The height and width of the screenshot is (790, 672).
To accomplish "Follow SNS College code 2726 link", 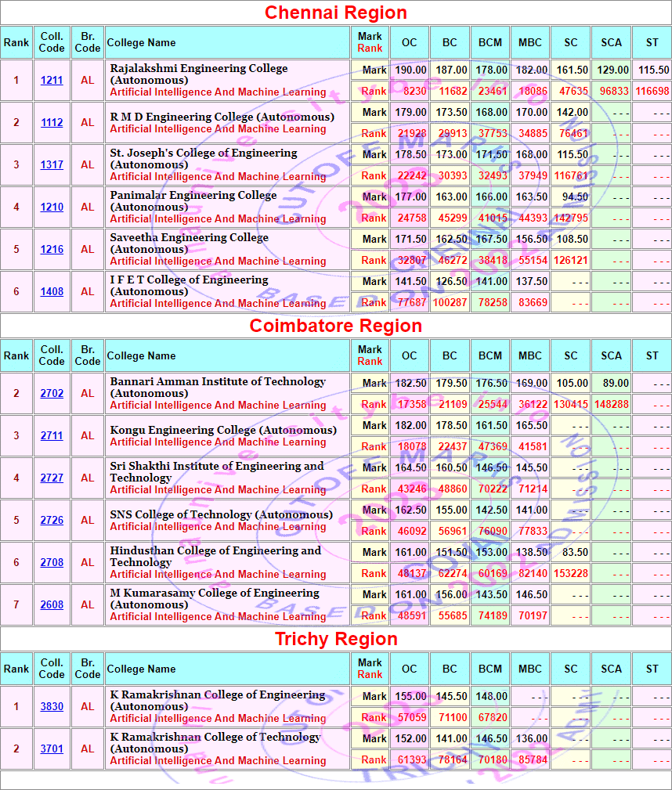I will [x=52, y=521].
